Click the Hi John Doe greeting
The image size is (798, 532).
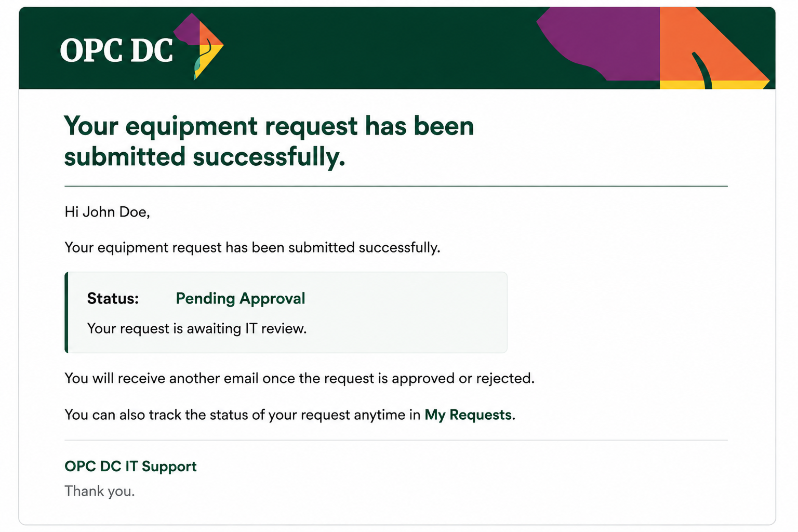107,212
